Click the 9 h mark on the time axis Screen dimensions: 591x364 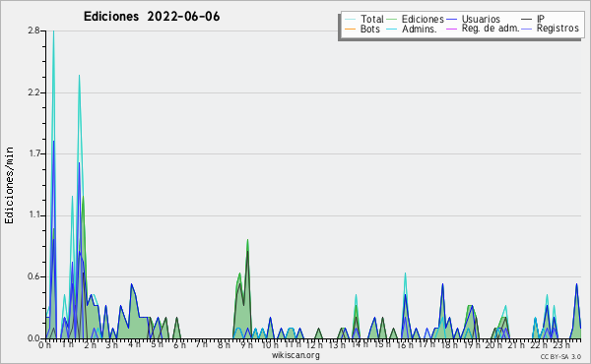point(245,344)
